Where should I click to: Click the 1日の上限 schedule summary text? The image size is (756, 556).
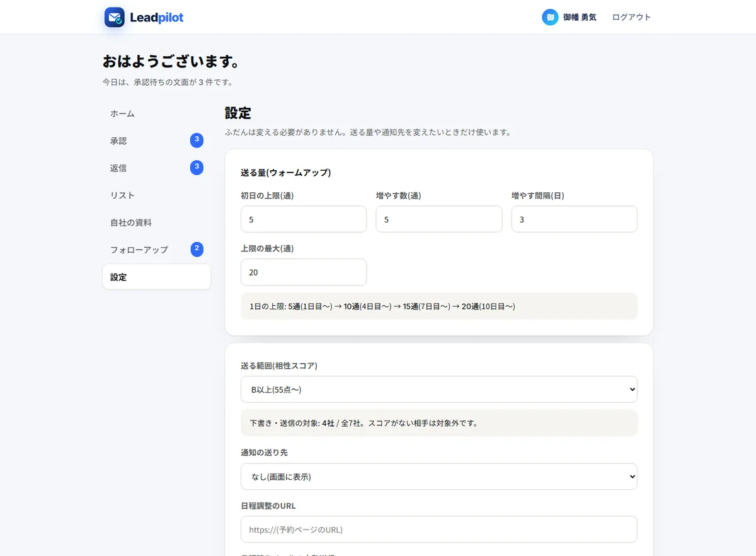click(382, 307)
